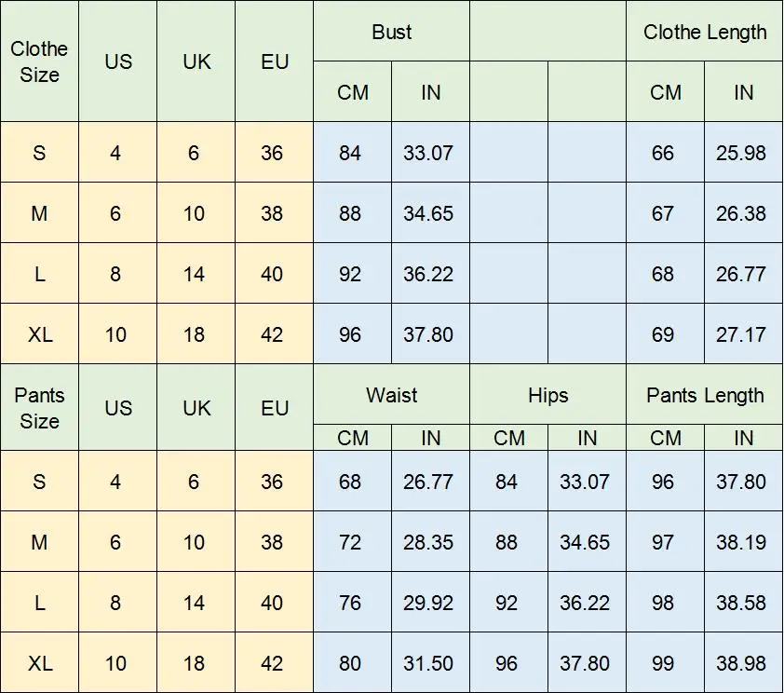Select the Pants Length 99 CM cell
The height and width of the screenshot is (693, 784).
(x=663, y=663)
